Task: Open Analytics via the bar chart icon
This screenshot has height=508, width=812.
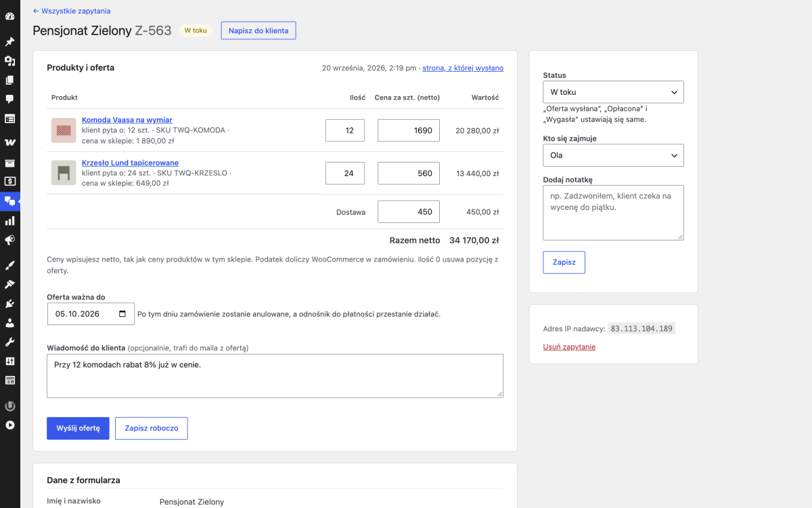Action: click(x=10, y=221)
